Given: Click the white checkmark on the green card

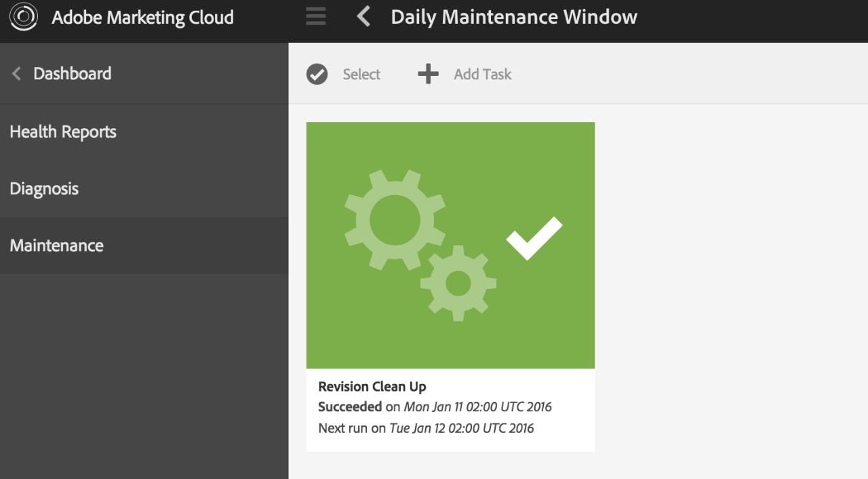Looking at the screenshot, I should pyautogui.click(x=534, y=238).
